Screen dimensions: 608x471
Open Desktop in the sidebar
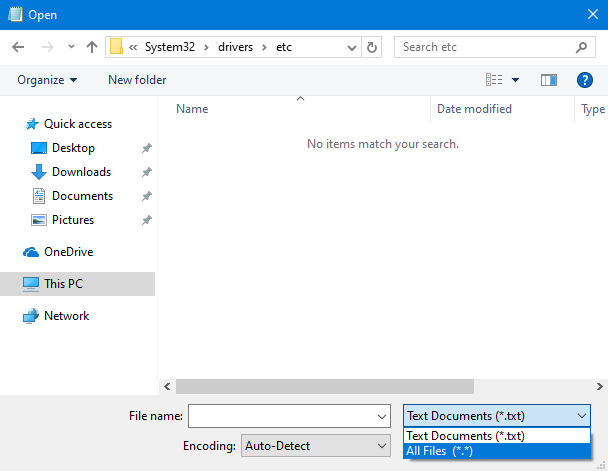73,148
